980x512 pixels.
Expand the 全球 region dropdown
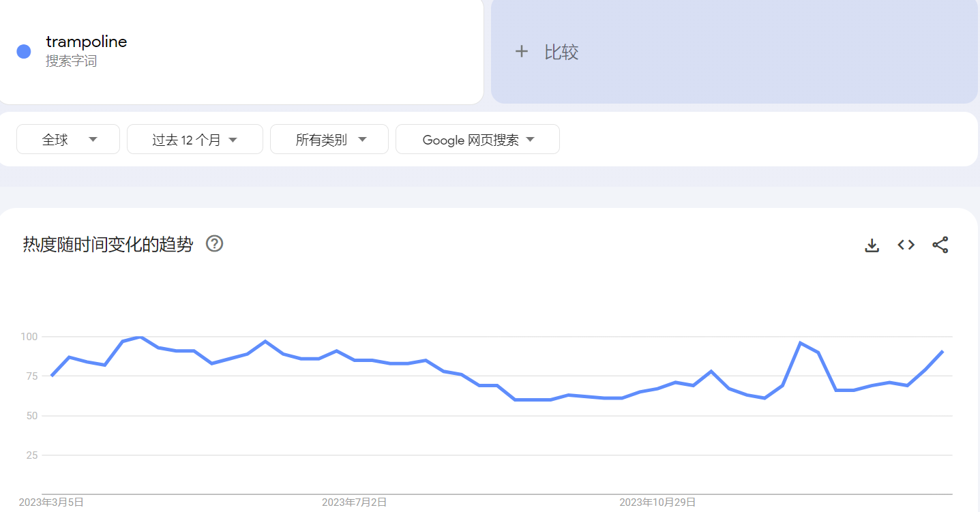[68, 139]
